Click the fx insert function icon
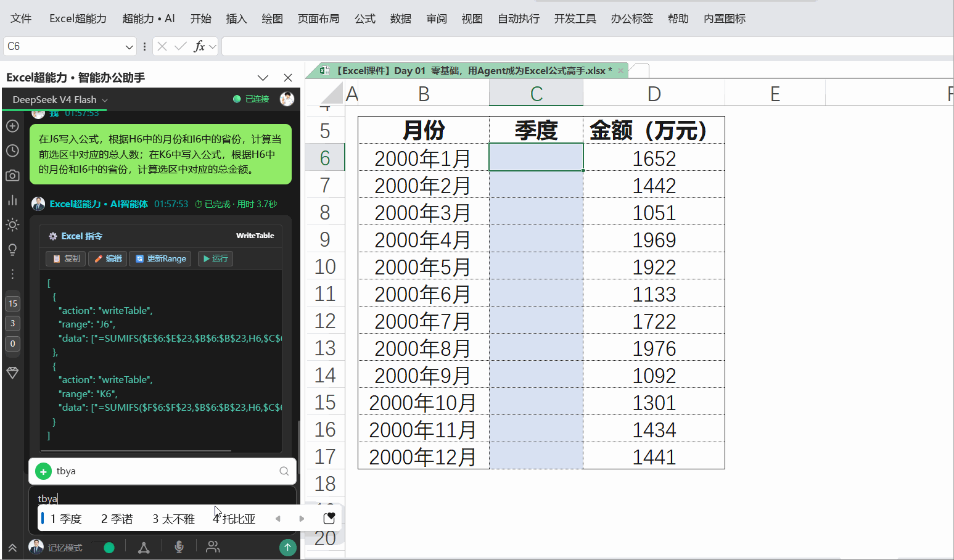Screen dimensions: 954x560 tap(199, 46)
